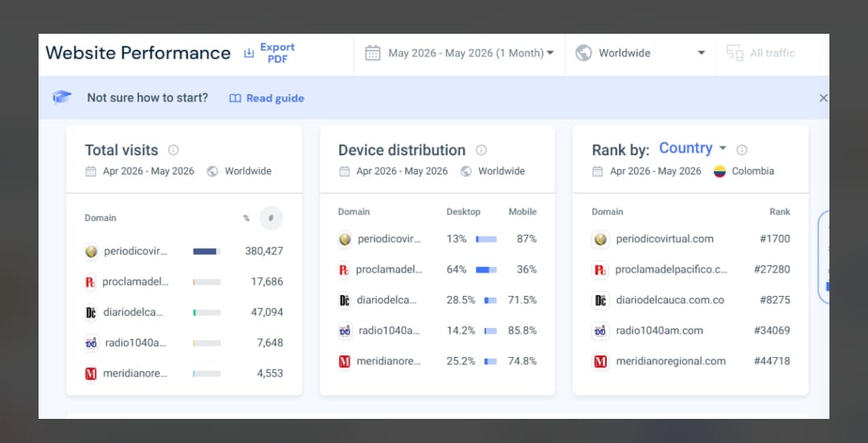Image resolution: width=868 pixels, height=443 pixels.
Task: Click the All traffic devices icon
Action: (735, 53)
